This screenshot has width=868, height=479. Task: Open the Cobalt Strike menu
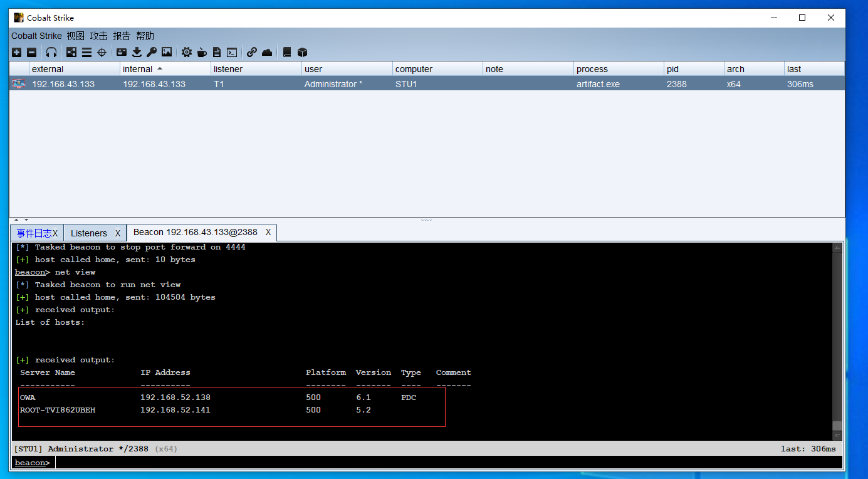(x=36, y=36)
